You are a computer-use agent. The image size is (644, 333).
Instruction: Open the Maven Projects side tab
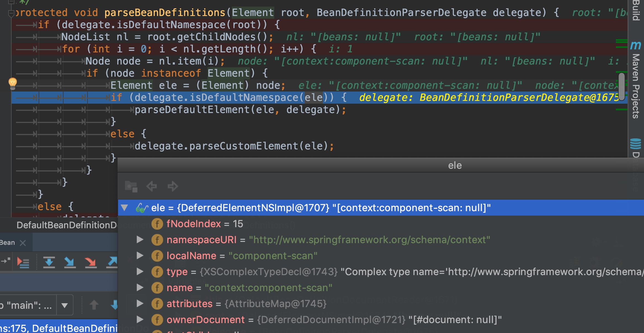635,86
